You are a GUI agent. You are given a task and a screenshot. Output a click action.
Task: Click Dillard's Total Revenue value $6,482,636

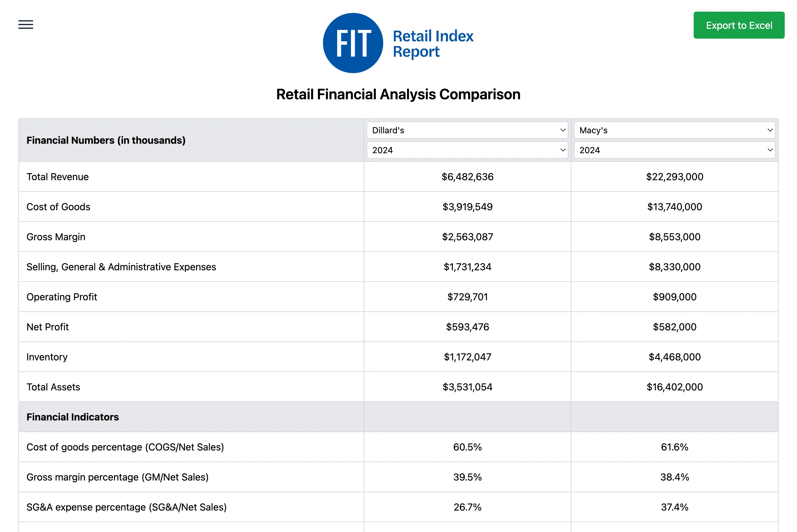click(x=467, y=177)
